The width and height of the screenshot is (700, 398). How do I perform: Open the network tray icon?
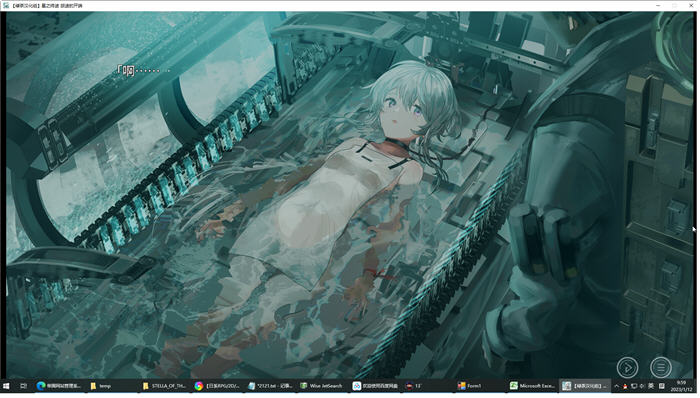coord(633,386)
